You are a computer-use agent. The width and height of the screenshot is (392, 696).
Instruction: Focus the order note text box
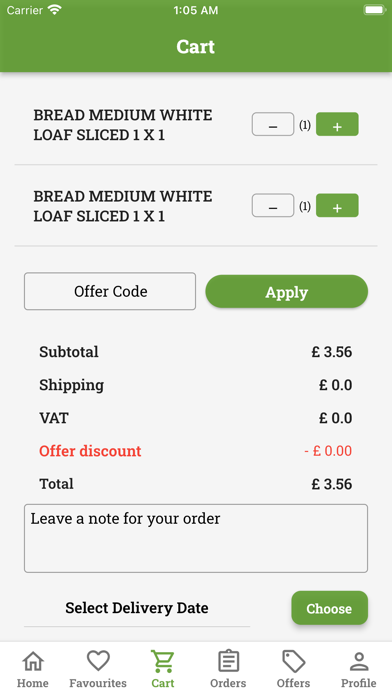[196, 538]
